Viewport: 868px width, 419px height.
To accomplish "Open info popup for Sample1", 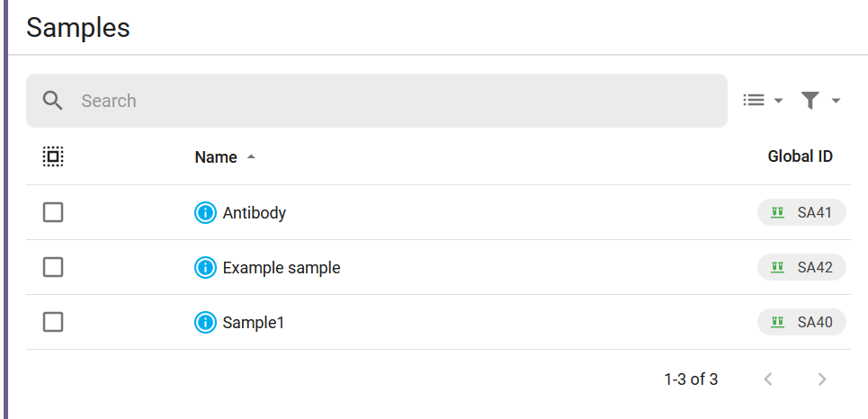I will tap(205, 322).
